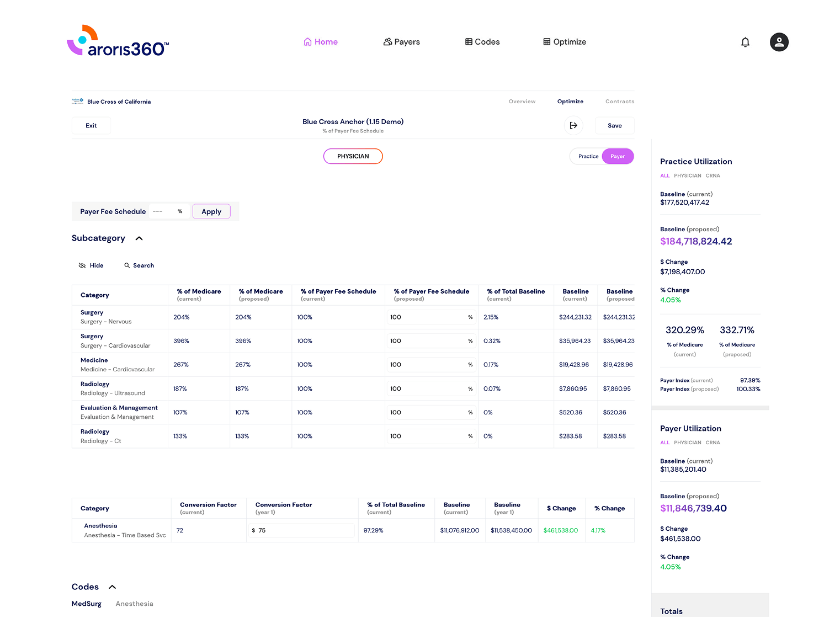Switch to the Overview tab

coord(522,102)
